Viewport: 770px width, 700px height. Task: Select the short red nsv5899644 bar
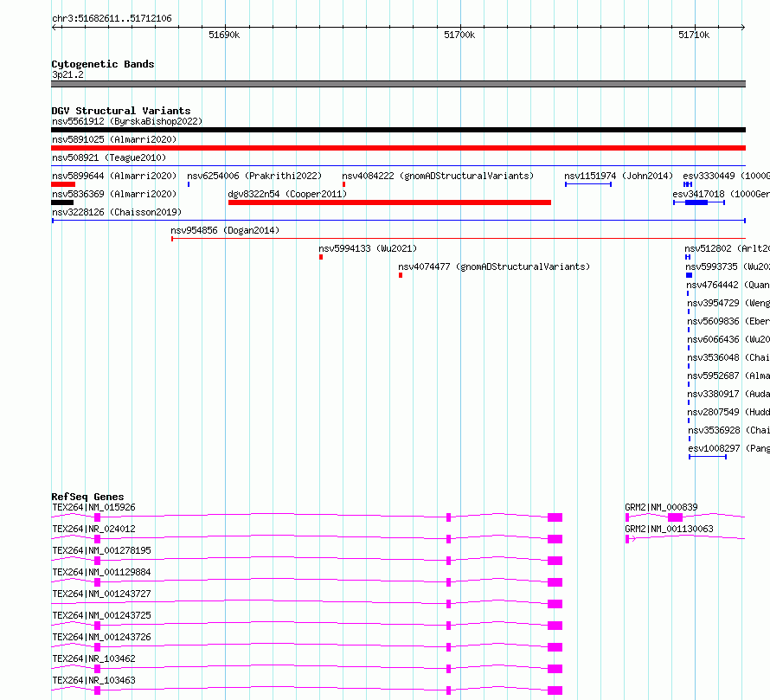pos(63,184)
